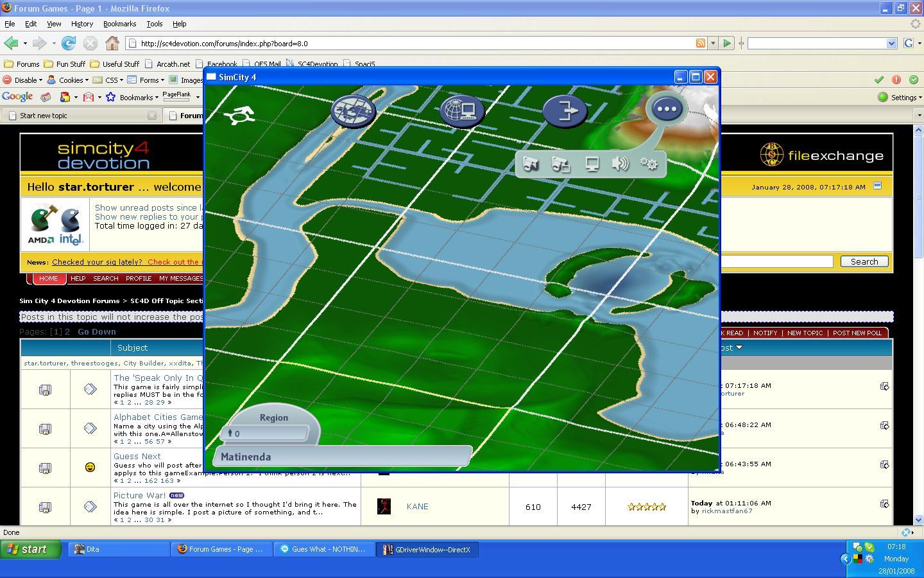Open the History menu
The width and height of the screenshot is (924, 578).
(81, 24)
